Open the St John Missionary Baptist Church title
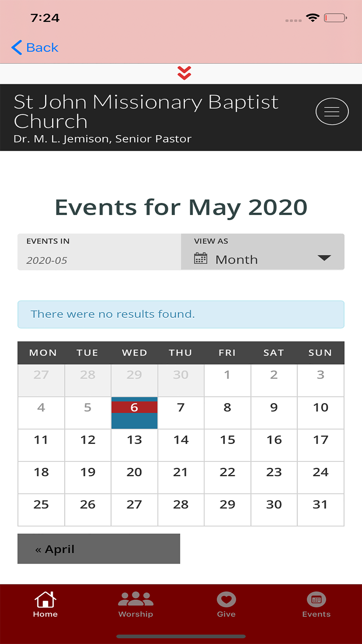 pyautogui.click(x=146, y=111)
